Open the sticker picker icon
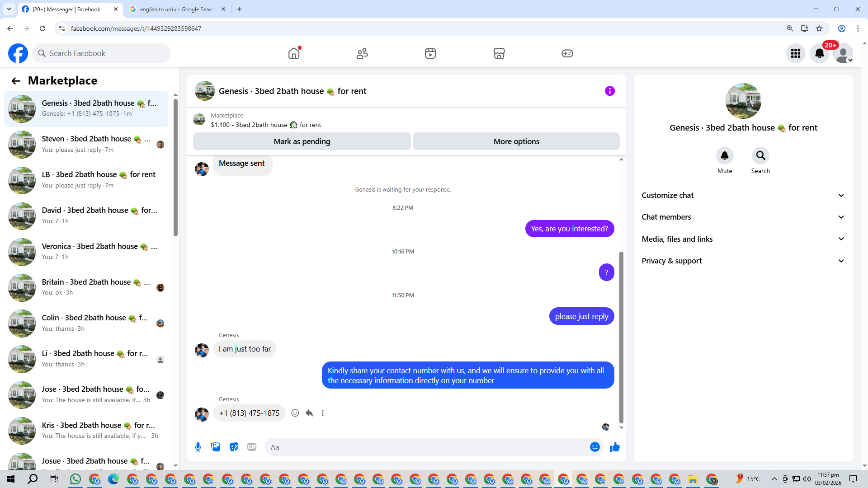The image size is (868, 488). coord(234,447)
